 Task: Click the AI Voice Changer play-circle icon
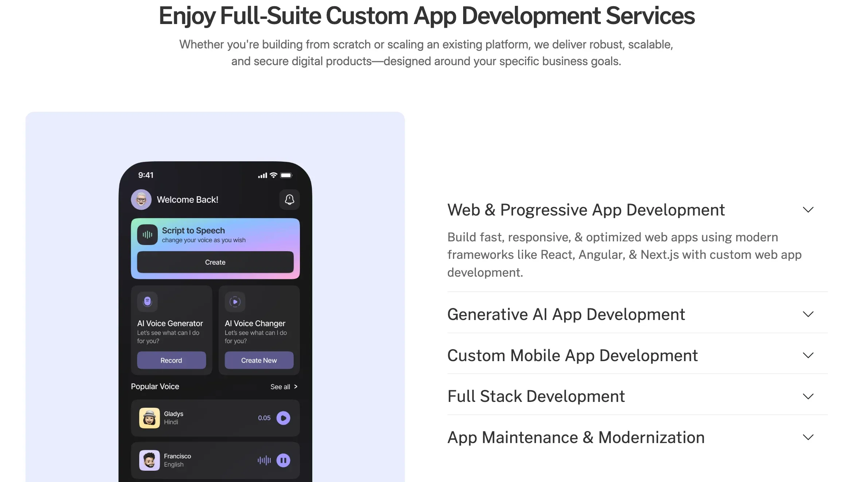tap(235, 301)
